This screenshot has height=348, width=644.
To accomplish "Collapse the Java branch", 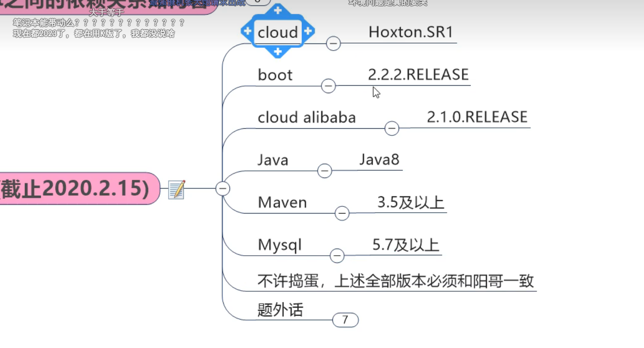I will tap(325, 171).
